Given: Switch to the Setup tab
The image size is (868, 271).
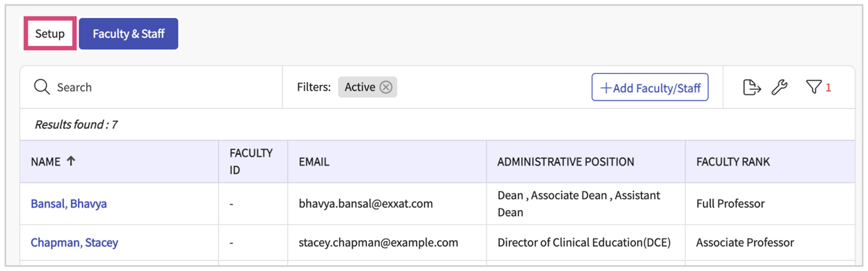Looking at the screenshot, I should point(50,34).
